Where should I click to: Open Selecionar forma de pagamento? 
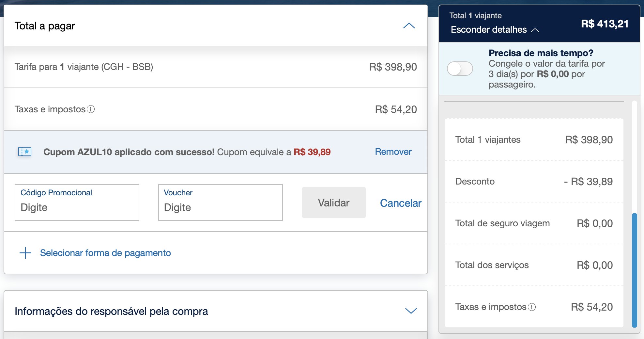(x=105, y=253)
